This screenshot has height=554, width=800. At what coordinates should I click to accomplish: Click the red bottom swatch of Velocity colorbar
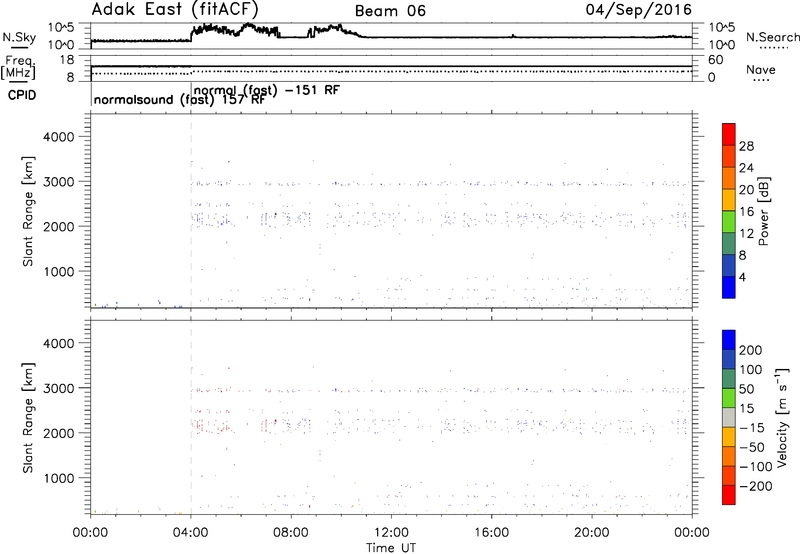point(729,495)
